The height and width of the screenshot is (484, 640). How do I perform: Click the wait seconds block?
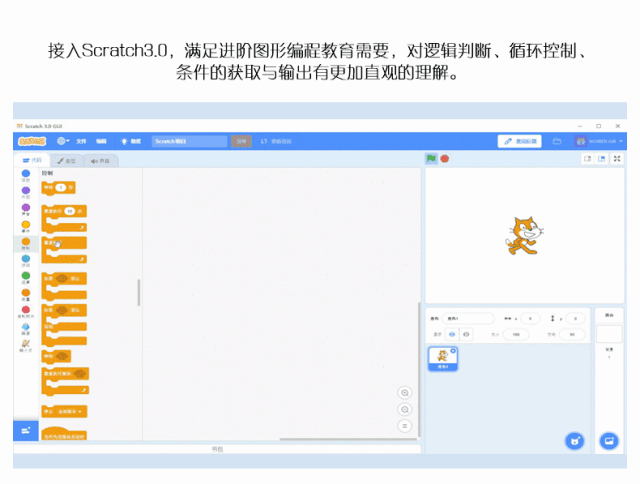pos(58,188)
